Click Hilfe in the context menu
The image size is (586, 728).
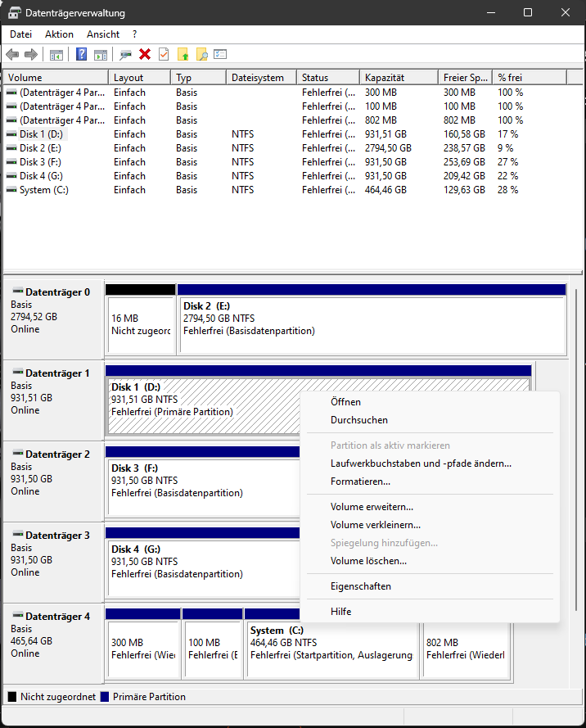430,612
